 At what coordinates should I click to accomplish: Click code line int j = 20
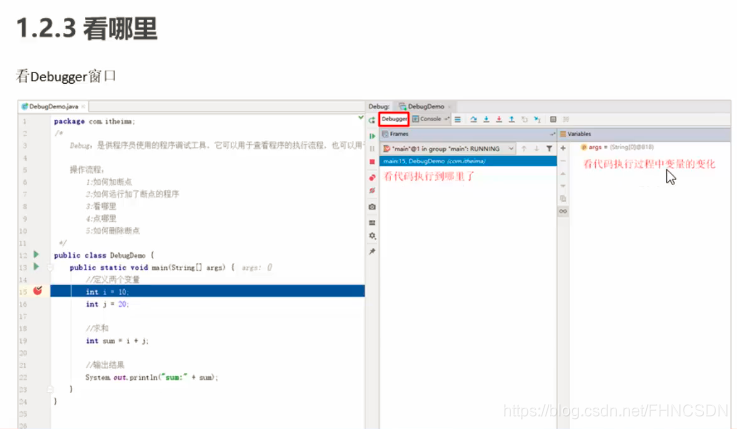[x=107, y=304]
